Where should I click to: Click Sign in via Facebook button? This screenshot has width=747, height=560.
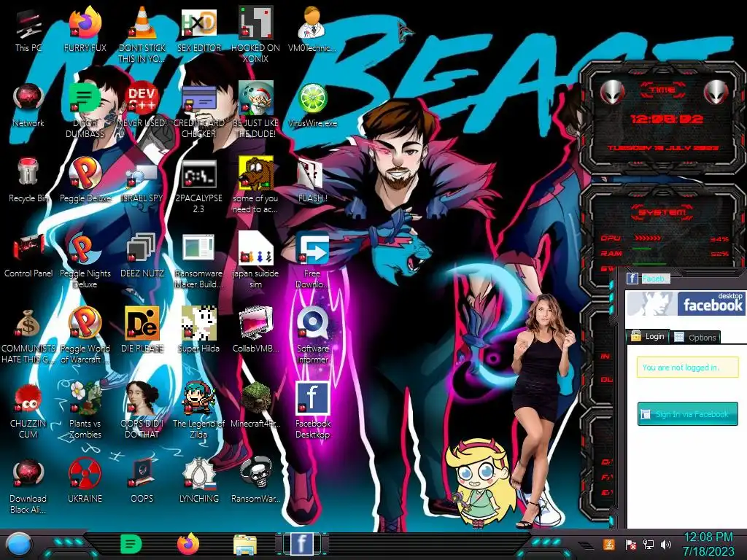coord(687,414)
